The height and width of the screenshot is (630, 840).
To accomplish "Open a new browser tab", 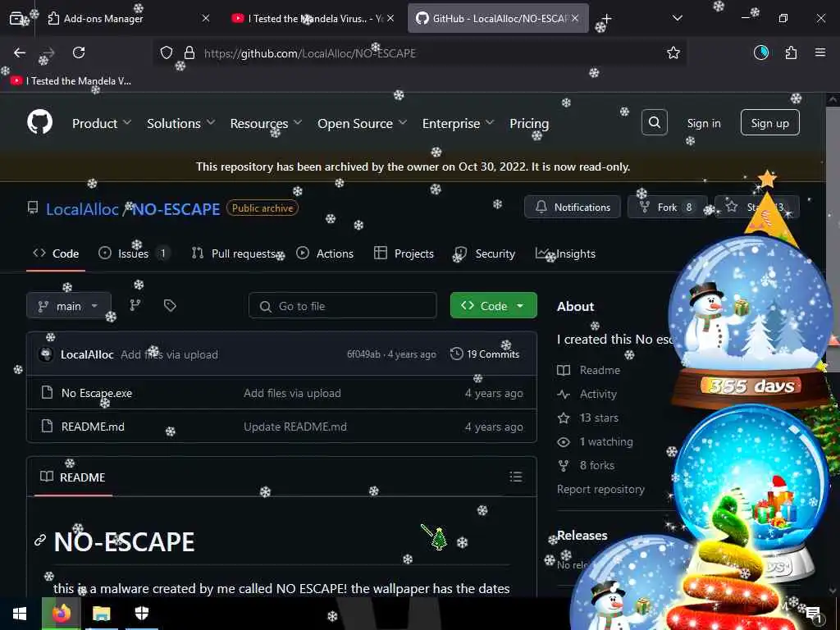I will coord(606,18).
